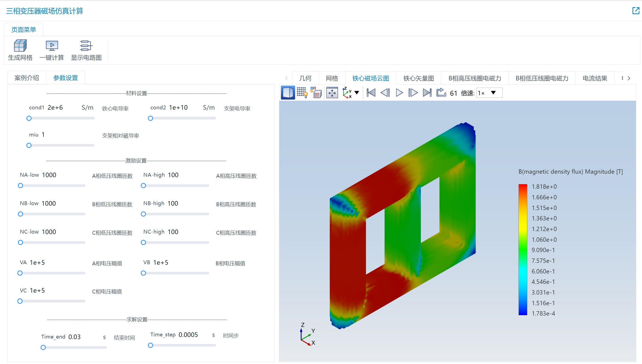Switch to 案例介绍 tab

point(27,78)
